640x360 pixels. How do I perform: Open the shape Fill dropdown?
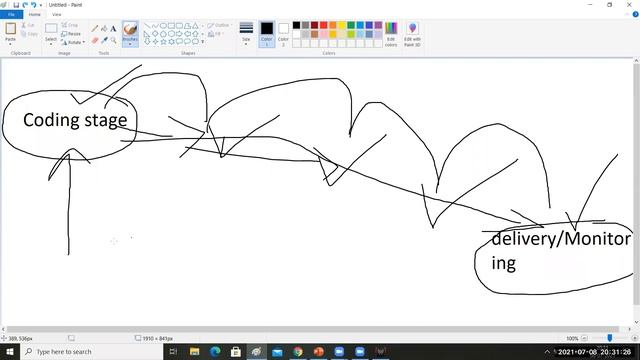click(216, 34)
